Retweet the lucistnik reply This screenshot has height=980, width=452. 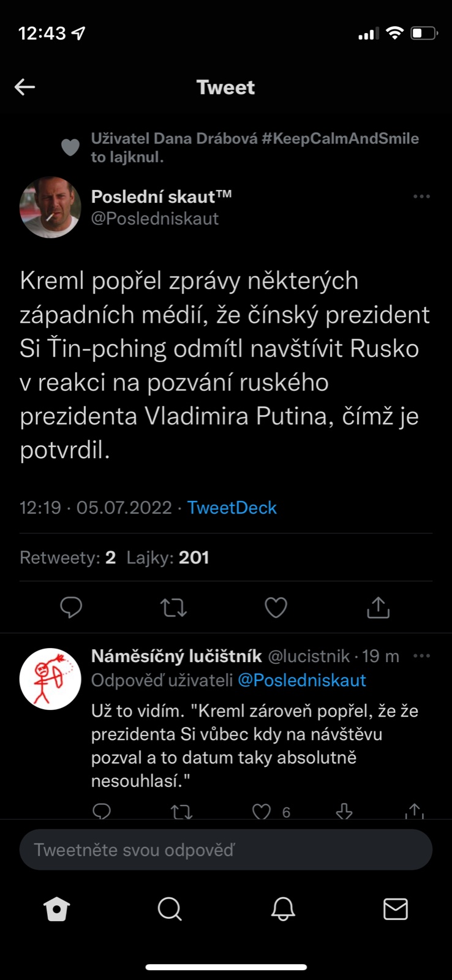(x=181, y=812)
